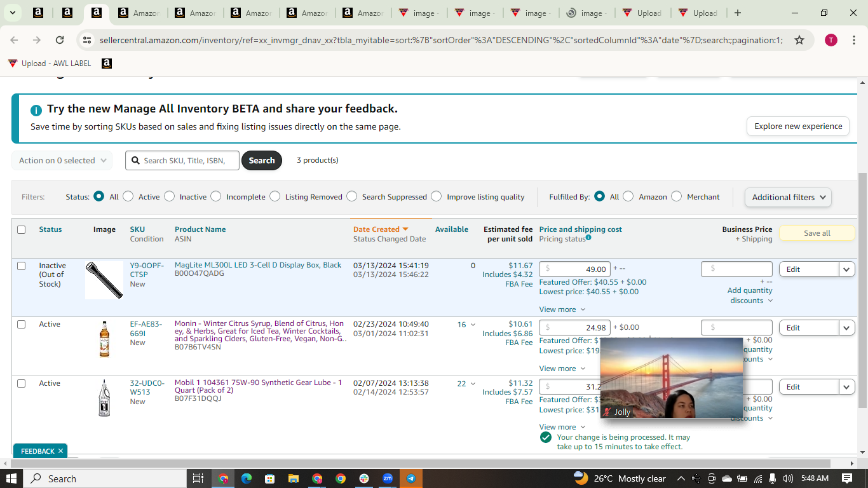
Task: Open the MagLite flashlight product image
Action: tap(104, 280)
